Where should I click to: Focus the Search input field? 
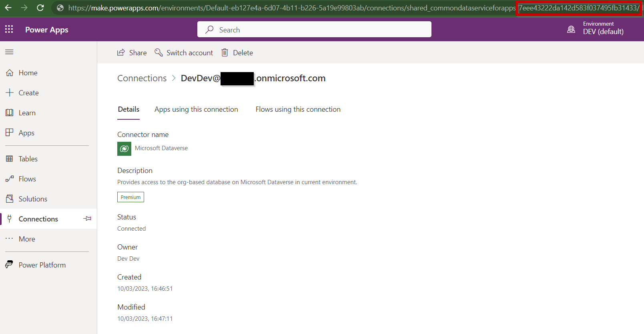pyautogui.click(x=314, y=29)
